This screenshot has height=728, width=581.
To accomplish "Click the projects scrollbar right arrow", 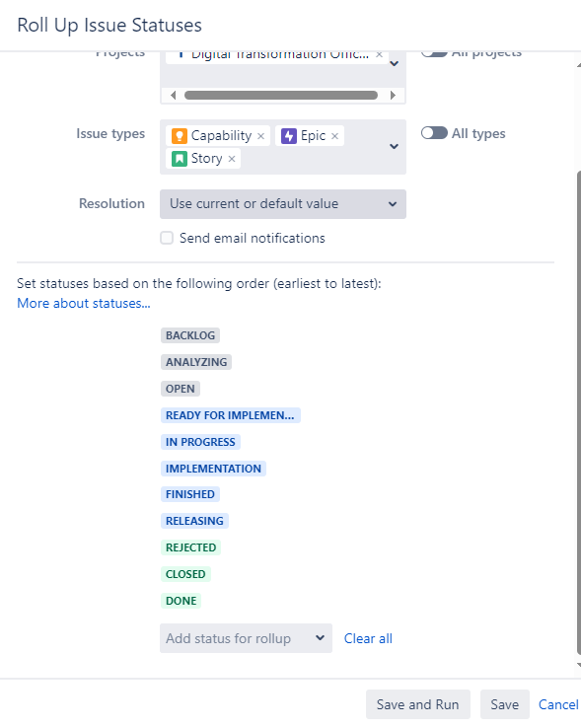I will (393, 95).
